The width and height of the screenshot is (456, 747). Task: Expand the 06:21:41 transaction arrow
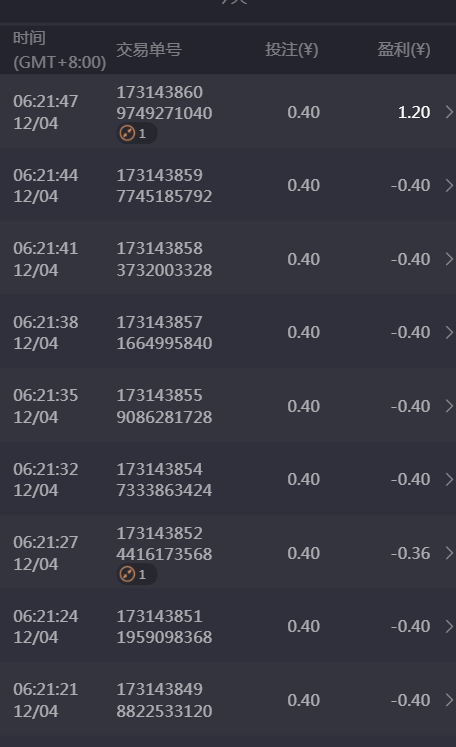click(x=449, y=259)
